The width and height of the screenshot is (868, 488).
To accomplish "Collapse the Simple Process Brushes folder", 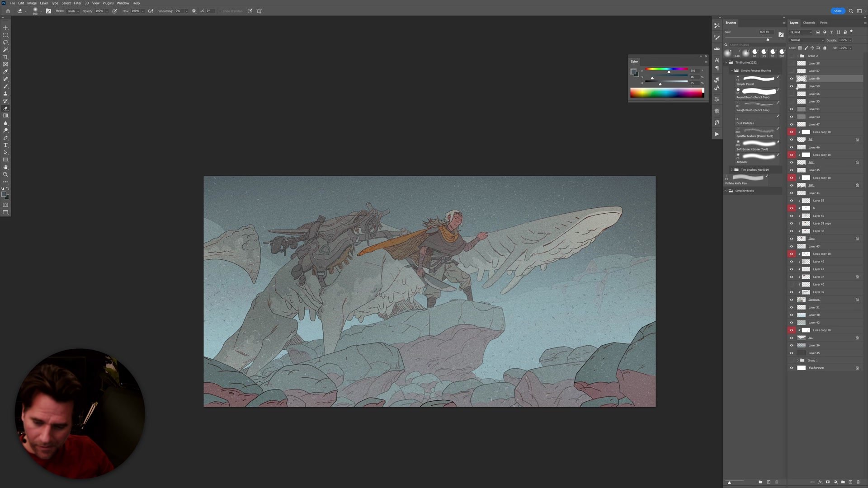I will [x=731, y=70].
